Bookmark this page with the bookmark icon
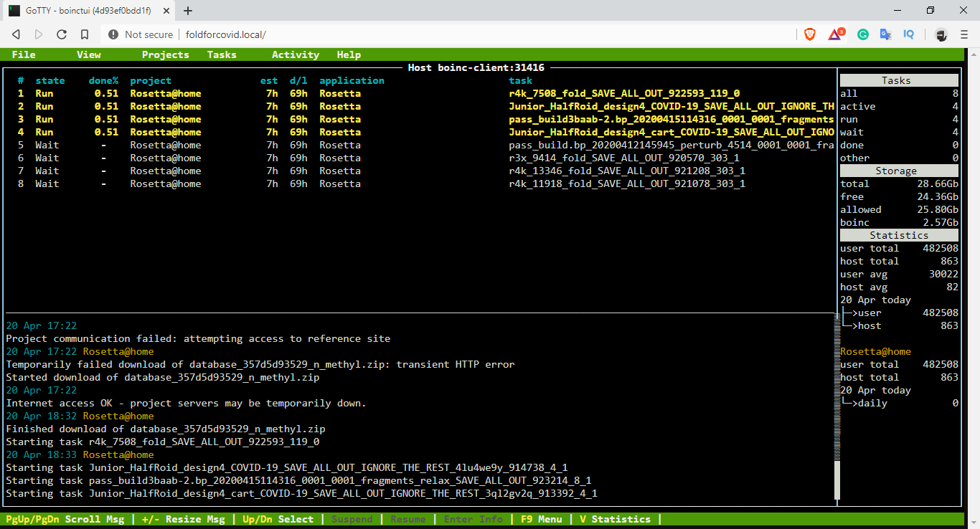The width and height of the screenshot is (980, 529). click(85, 34)
